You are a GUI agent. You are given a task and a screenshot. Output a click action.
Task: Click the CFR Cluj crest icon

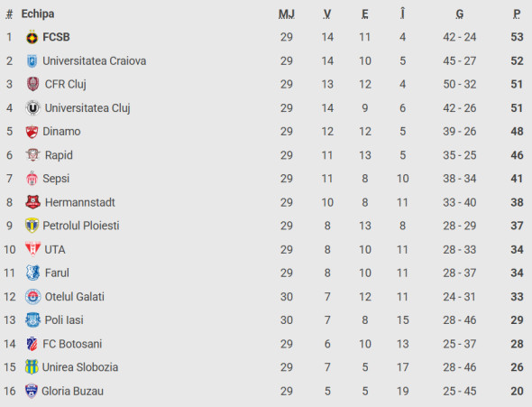coord(32,84)
